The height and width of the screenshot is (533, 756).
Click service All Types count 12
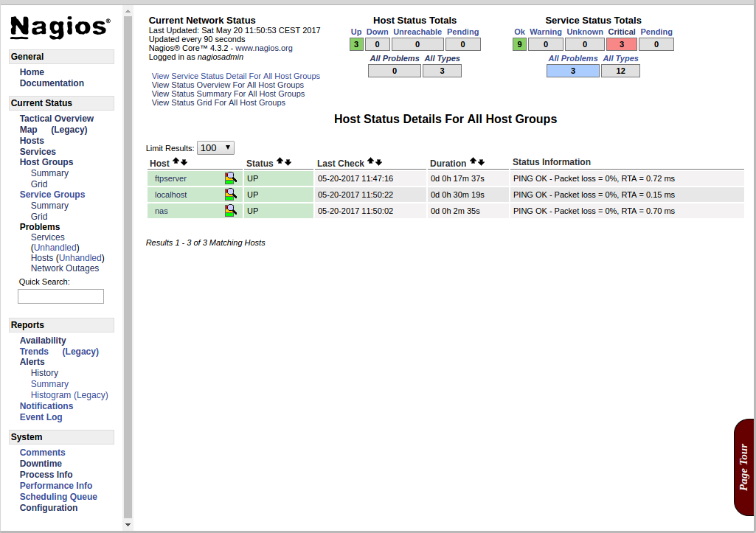pos(620,71)
